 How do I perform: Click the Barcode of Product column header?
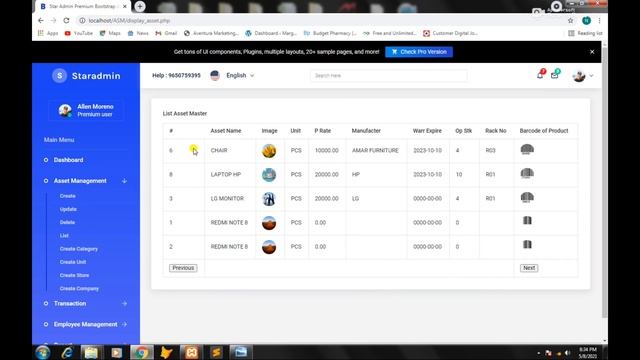(544, 131)
